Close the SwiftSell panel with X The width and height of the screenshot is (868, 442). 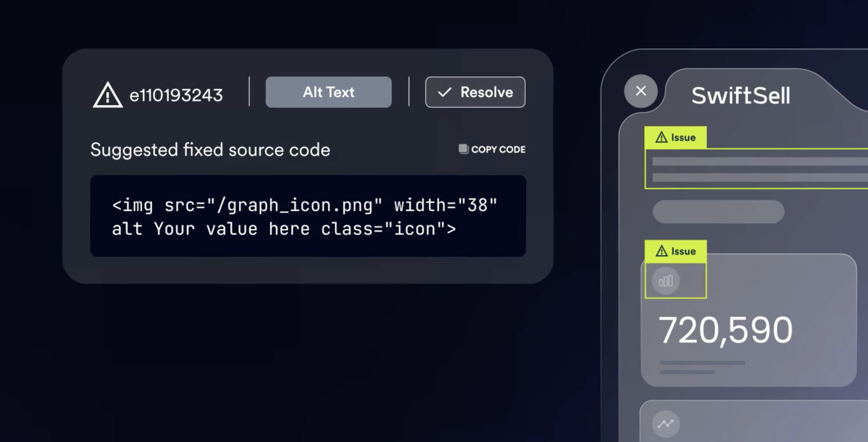click(640, 91)
